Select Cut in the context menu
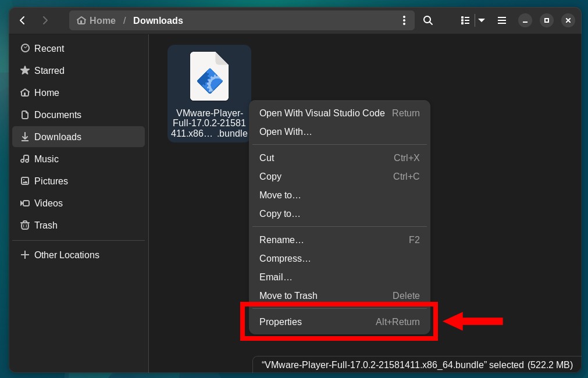The image size is (588, 378). (x=340, y=158)
